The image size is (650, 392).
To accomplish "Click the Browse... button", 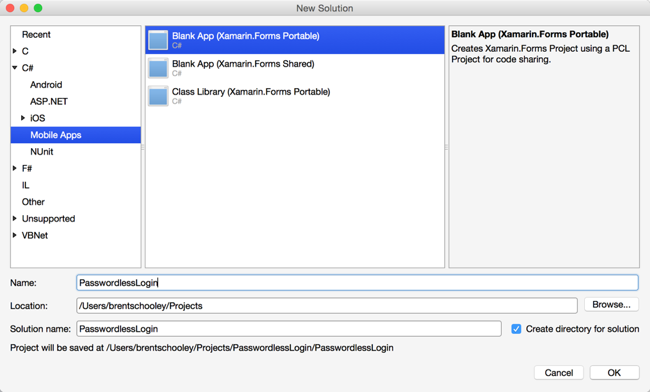I will click(611, 305).
